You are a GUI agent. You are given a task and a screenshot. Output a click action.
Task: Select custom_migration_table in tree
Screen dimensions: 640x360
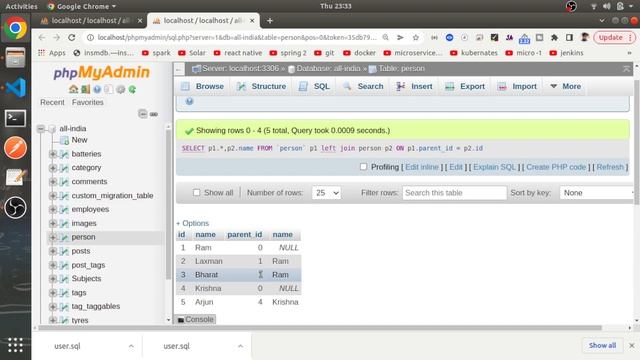point(112,196)
